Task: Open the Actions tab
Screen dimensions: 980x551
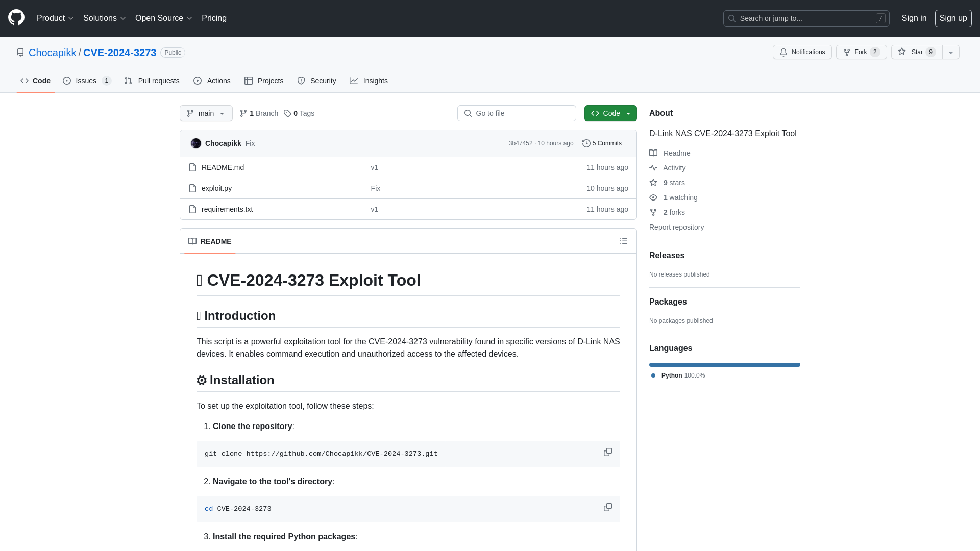Action: pyautogui.click(x=212, y=81)
